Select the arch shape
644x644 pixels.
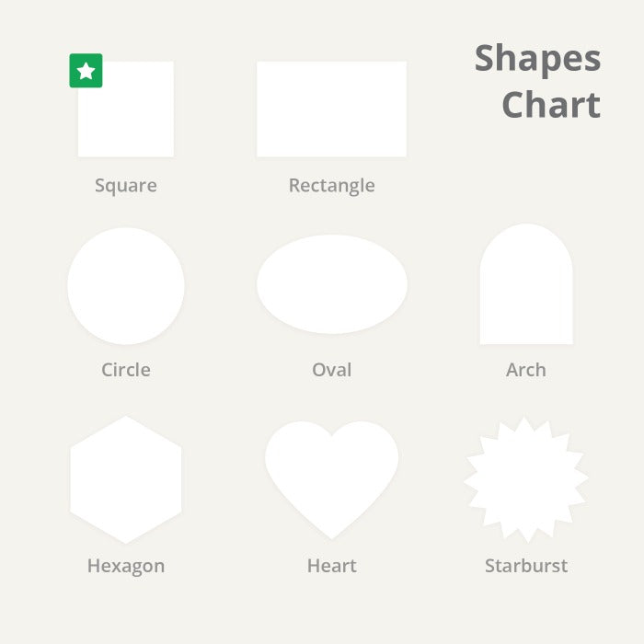[x=526, y=285]
